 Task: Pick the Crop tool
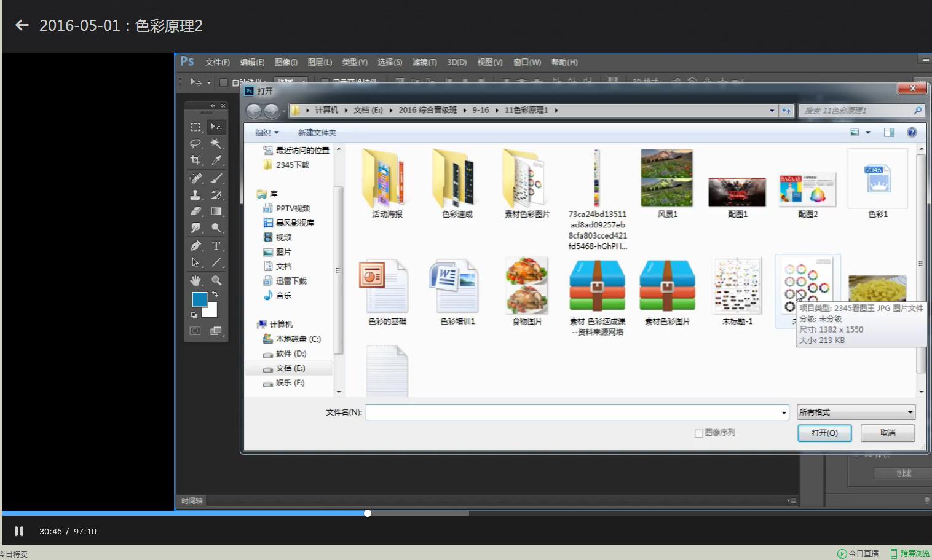[195, 160]
